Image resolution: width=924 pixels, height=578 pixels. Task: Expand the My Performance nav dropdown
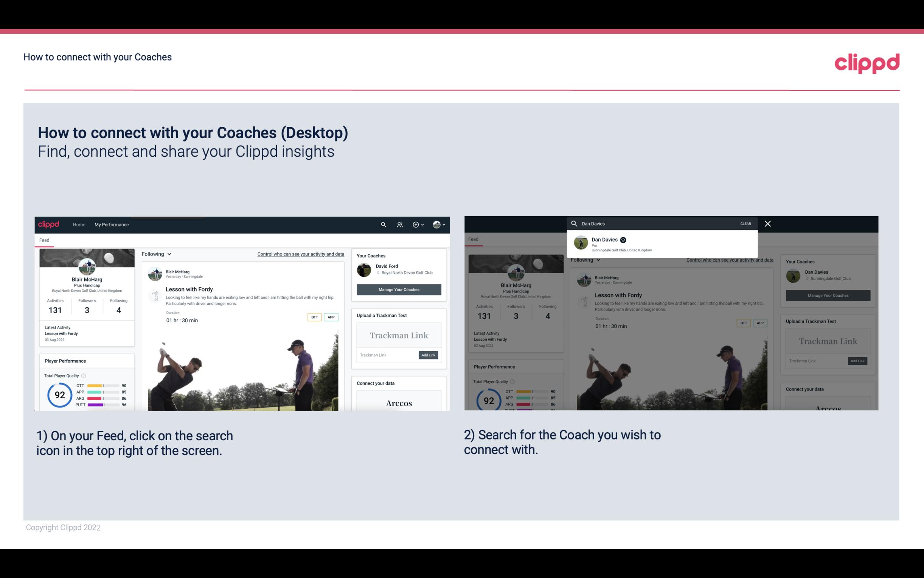pos(112,224)
